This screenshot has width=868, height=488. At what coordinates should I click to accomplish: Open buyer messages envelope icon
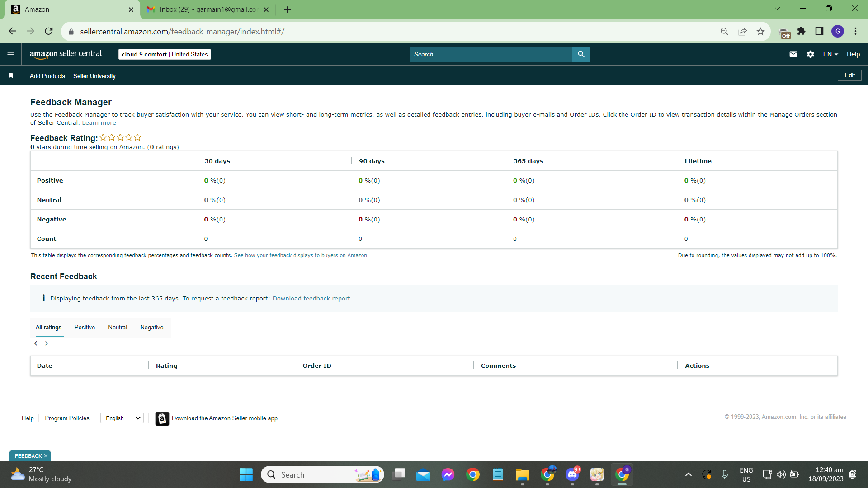[x=793, y=54]
